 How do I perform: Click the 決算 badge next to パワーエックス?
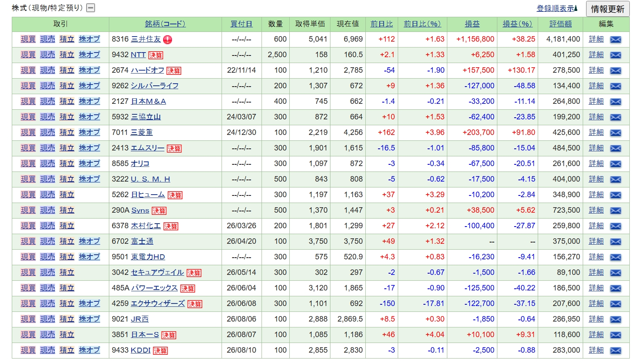click(188, 288)
